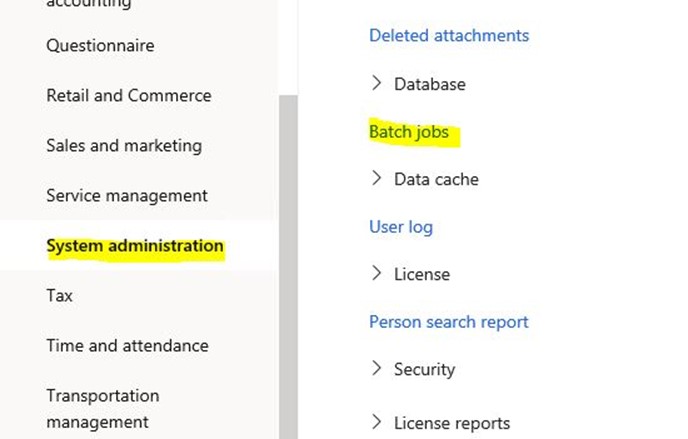
Task: Click the cut-off accounting module at top
Action: 89,5
